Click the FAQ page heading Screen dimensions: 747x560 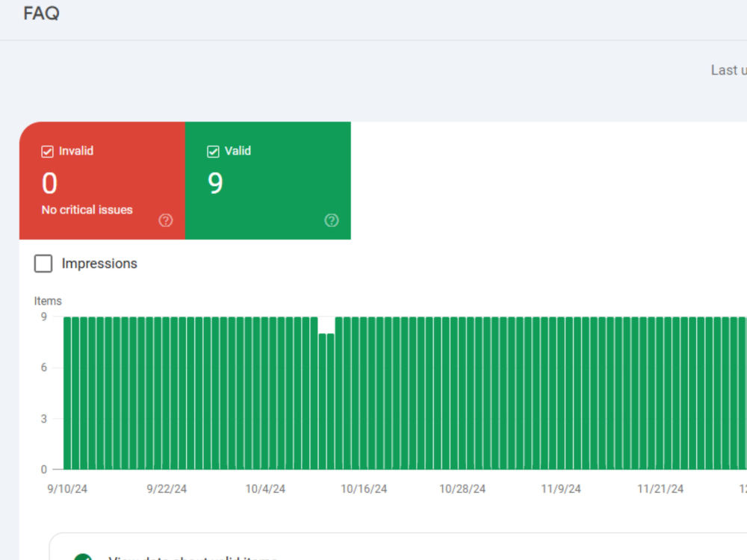tap(41, 13)
